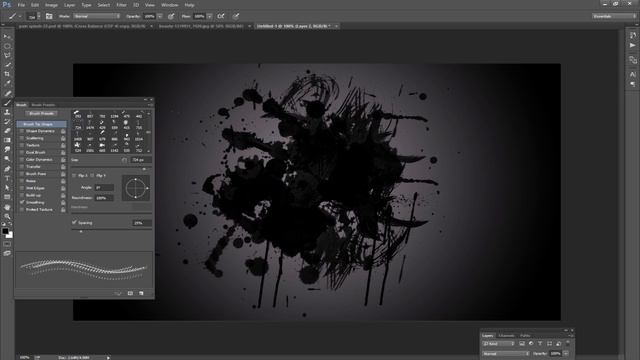Open the Character panel icon
640x360 pixels.
point(633,74)
